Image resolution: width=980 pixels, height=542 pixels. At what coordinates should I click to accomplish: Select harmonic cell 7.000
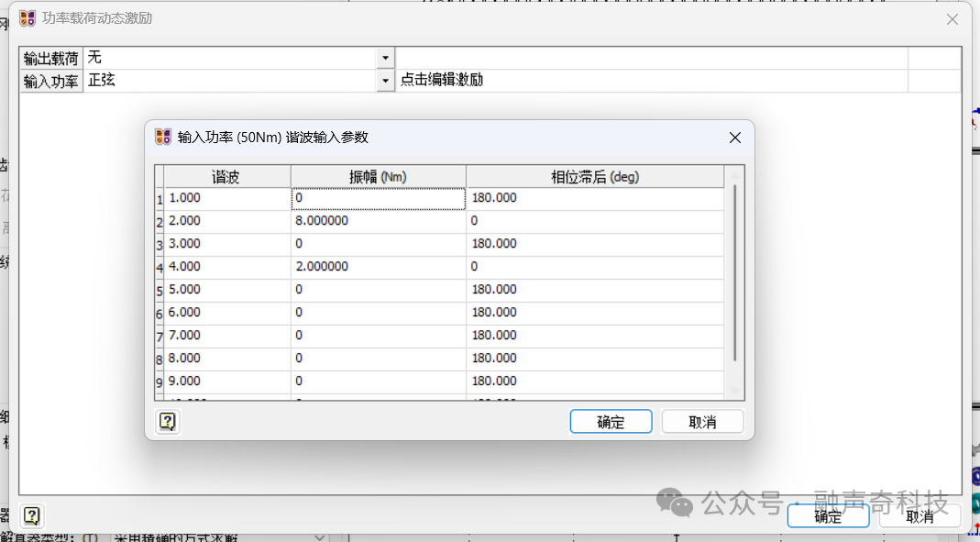pyautogui.click(x=226, y=336)
